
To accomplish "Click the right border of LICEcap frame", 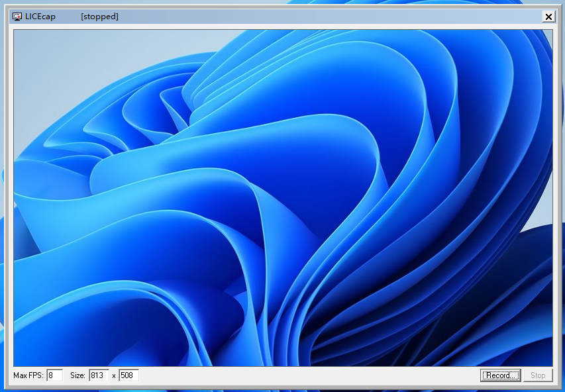I will tap(555, 199).
